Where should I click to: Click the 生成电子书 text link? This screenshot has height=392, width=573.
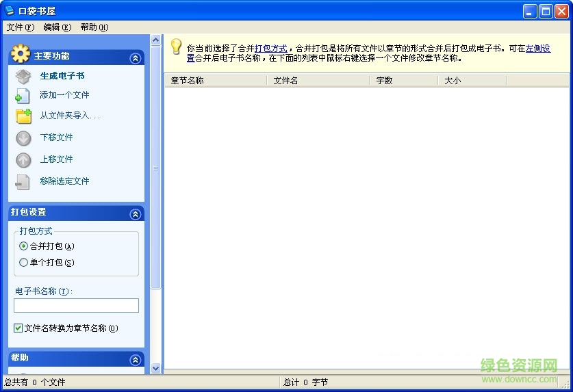(x=62, y=76)
